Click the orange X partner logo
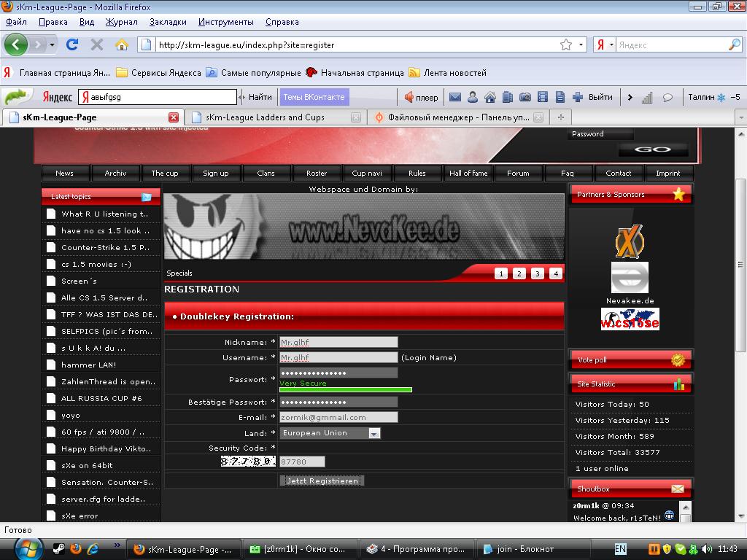The width and height of the screenshot is (747, 560). 630,241
